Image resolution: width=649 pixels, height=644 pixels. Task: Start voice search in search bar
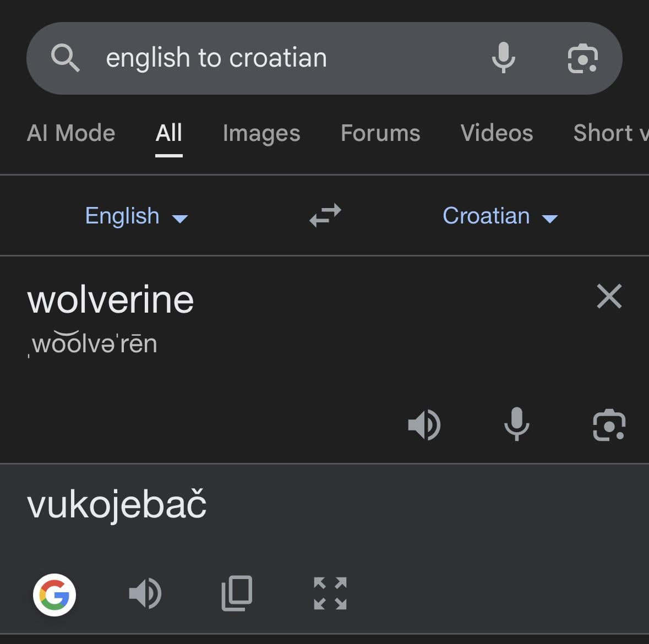click(503, 58)
